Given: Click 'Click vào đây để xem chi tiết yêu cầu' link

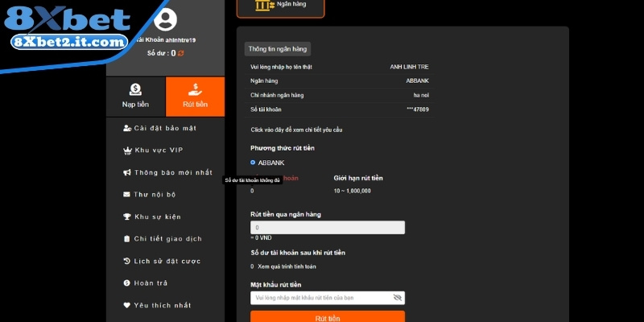Looking at the screenshot, I should (x=296, y=130).
